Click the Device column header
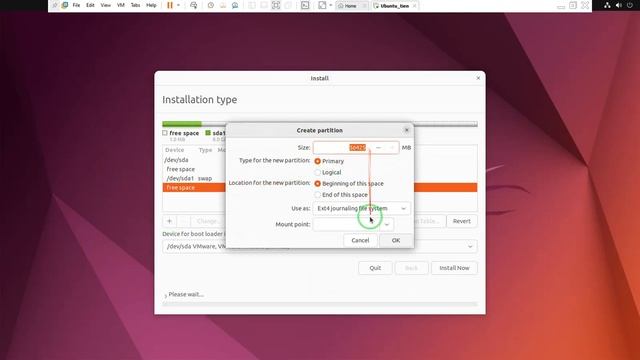640x360 pixels. point(175,150)
